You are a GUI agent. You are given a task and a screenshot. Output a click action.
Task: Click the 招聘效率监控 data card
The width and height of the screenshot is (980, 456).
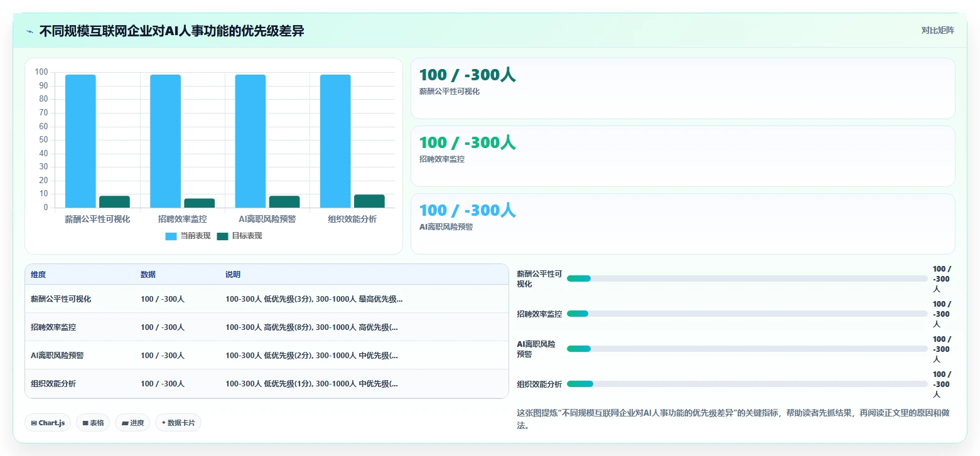(x=683, y=156)
